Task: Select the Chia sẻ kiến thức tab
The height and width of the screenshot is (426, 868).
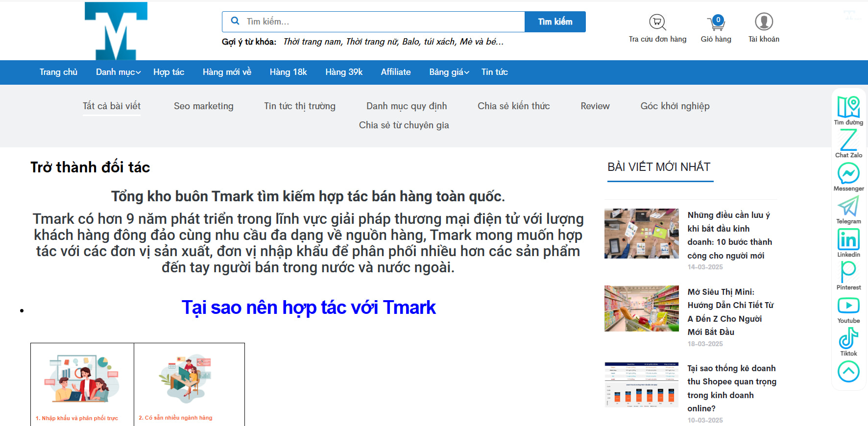Action: coord(514,106)
